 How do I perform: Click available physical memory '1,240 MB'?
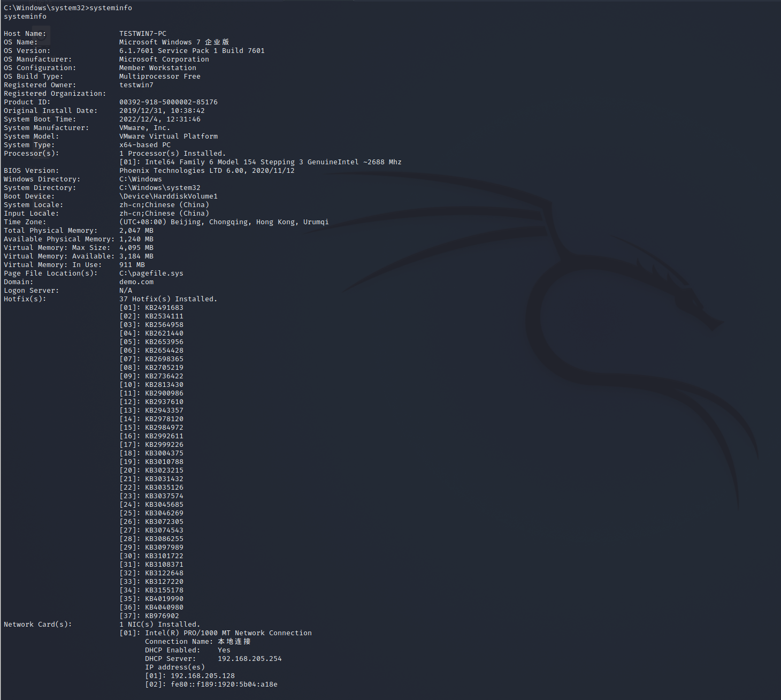[x=136, y=239]
